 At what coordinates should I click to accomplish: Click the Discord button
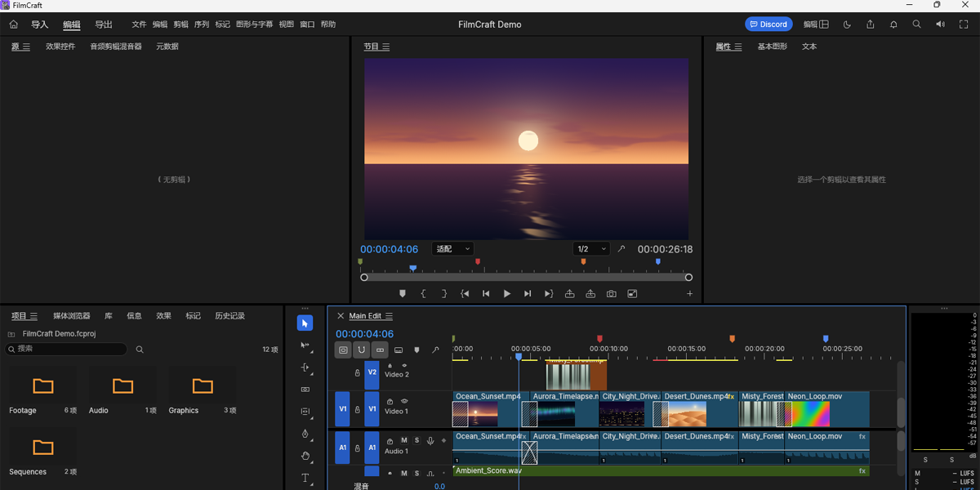pos(768,24)
